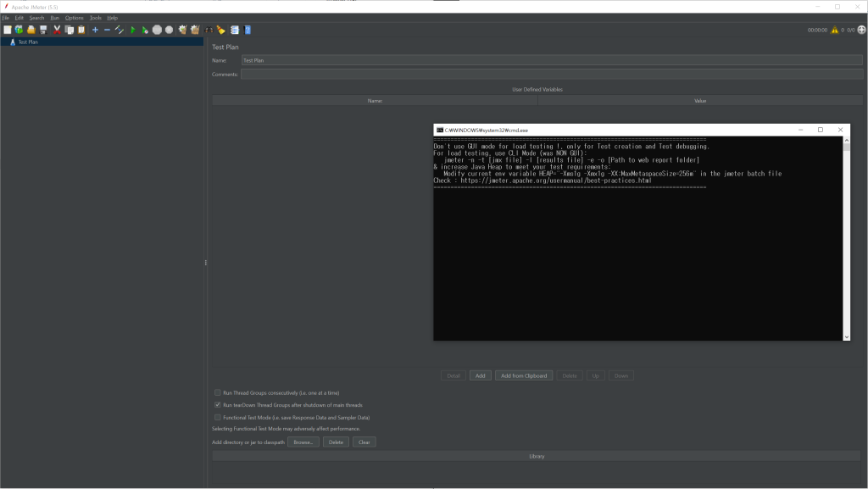Click the Browse... classpath button
Image resolution: width=868 pixels, height=489 pixels.
click(303, 442)
